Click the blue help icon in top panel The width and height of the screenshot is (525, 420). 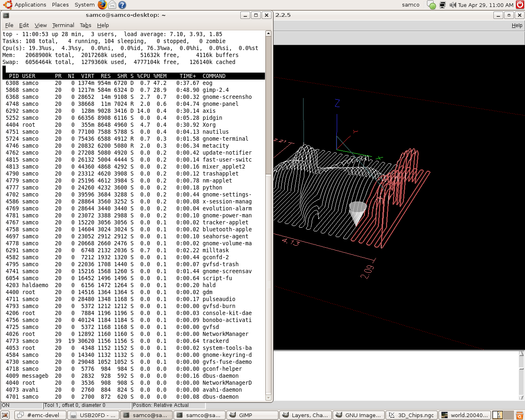[x=122, y=5]
